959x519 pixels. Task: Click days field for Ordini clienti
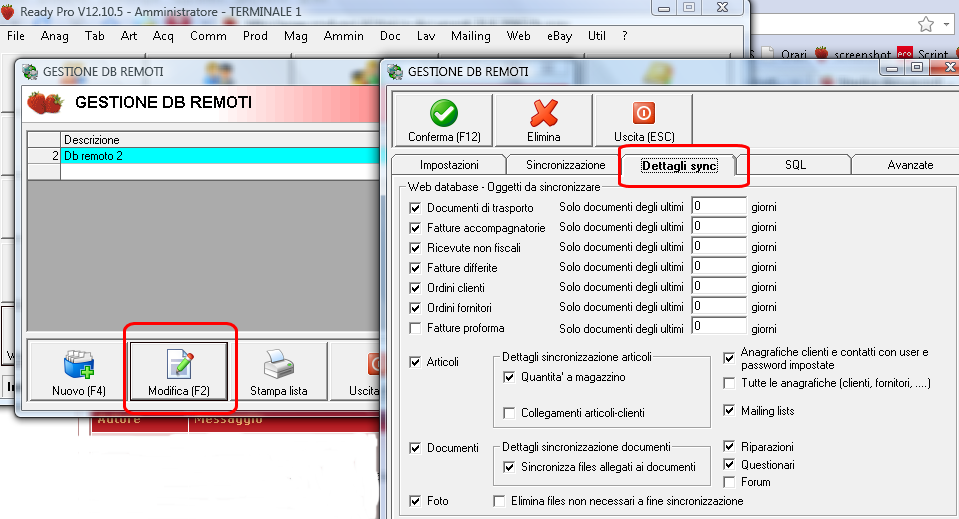[719, 286]
